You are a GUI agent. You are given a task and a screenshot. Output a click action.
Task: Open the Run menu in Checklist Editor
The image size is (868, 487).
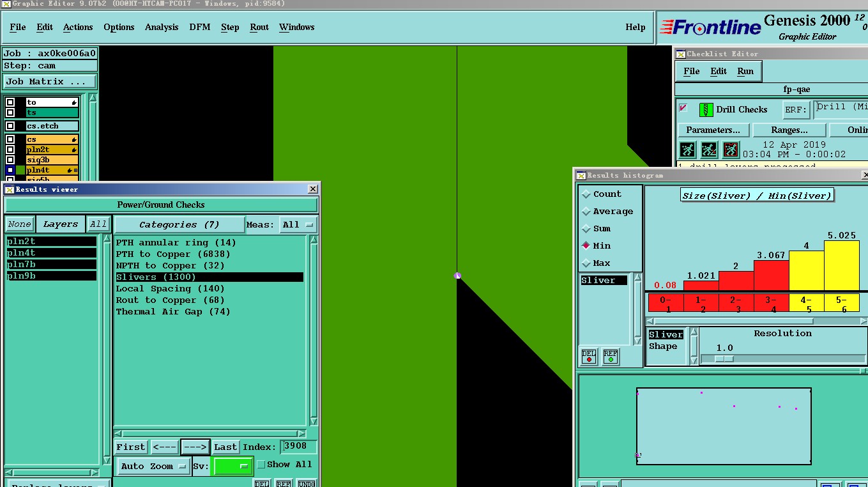(745, 71)
